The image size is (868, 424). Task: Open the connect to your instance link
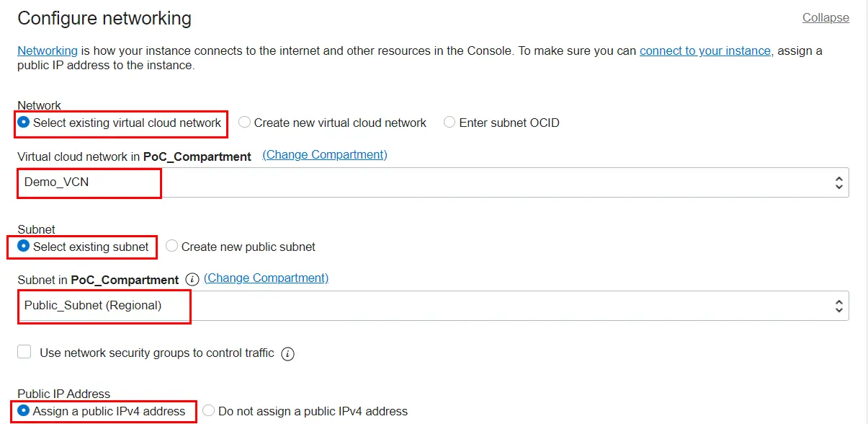point(704,50)
